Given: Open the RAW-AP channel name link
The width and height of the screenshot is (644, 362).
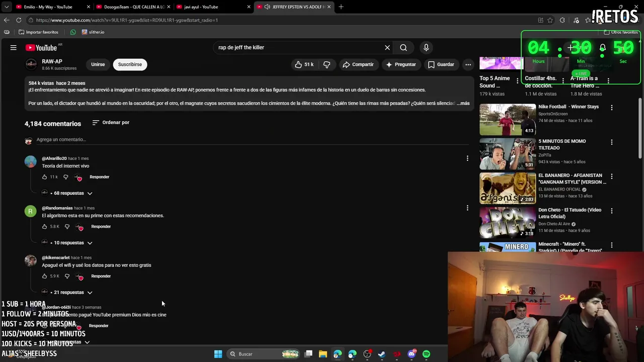Looking at the screenshot, I should 52,61.
